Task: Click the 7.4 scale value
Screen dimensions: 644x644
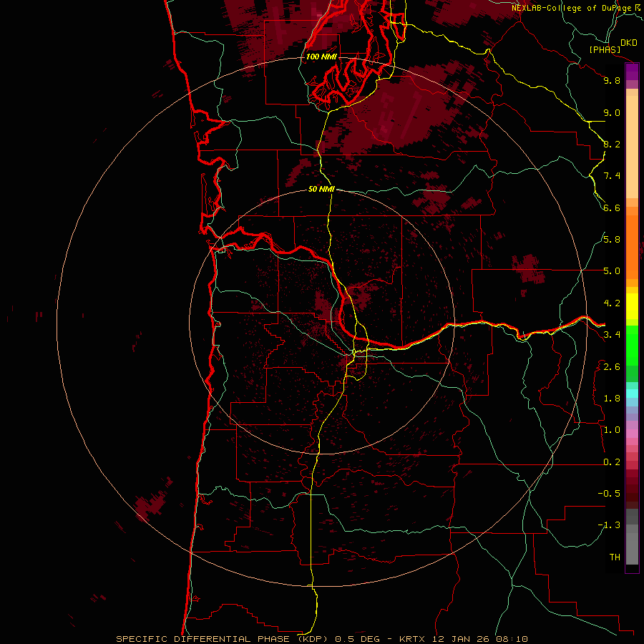Action: coord(612,176)
